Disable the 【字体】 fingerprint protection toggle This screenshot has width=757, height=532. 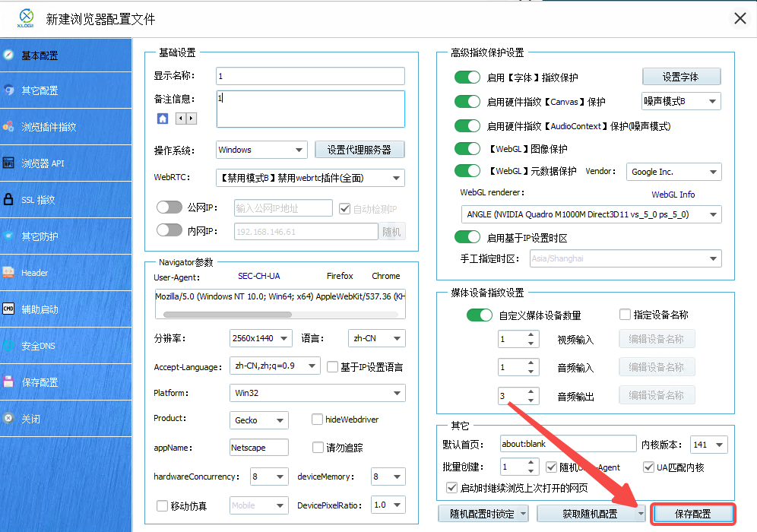pyautogui.click(x=467, y=78)
